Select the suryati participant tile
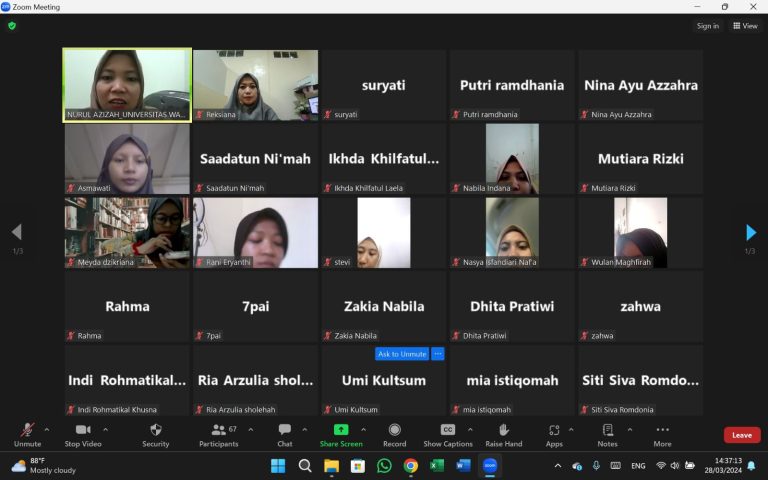 click(x=384, y=85)
